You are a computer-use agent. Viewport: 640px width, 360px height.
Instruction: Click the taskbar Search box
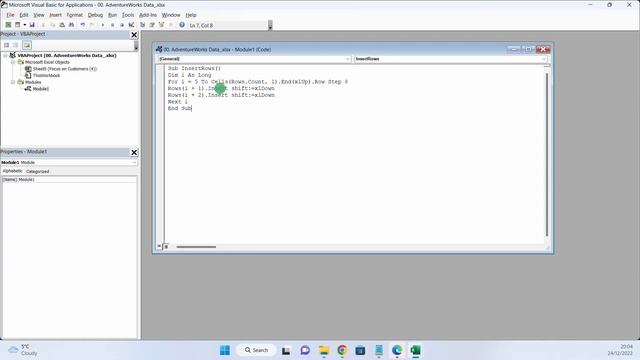pyautogui.click(x=256, y=350)
